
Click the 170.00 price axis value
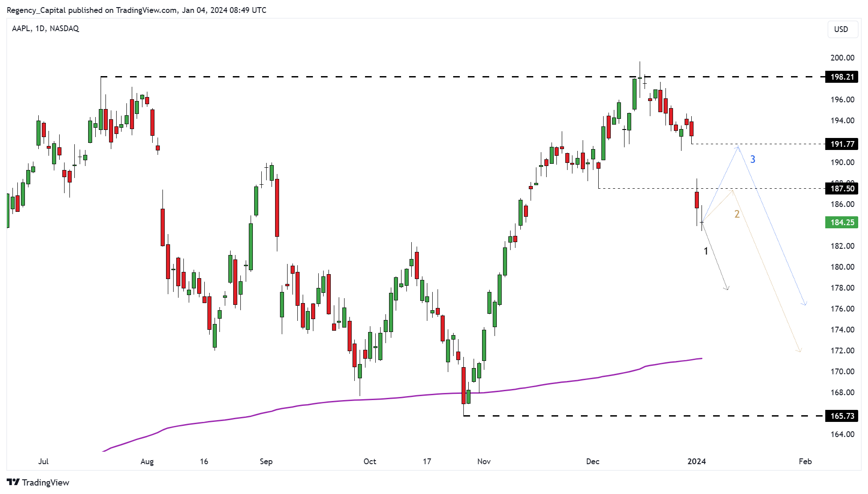point(842,372)
